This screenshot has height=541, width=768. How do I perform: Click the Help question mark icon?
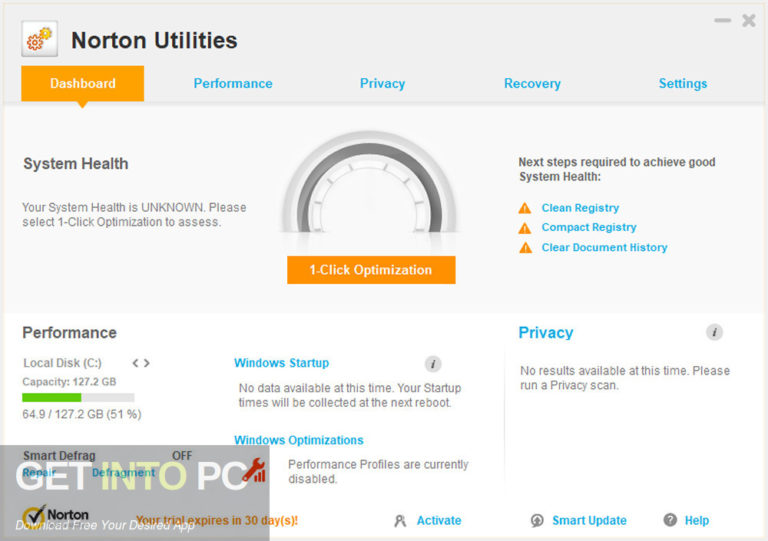click(670, 520)
